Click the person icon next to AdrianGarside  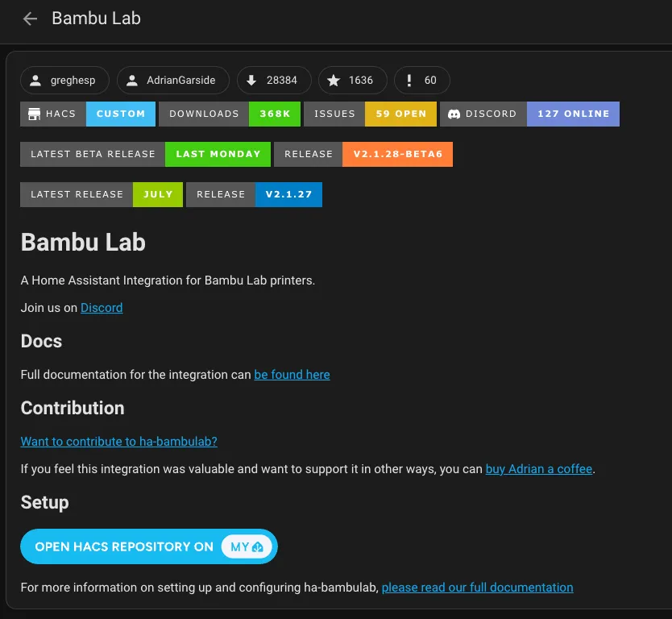click(132, 80)
